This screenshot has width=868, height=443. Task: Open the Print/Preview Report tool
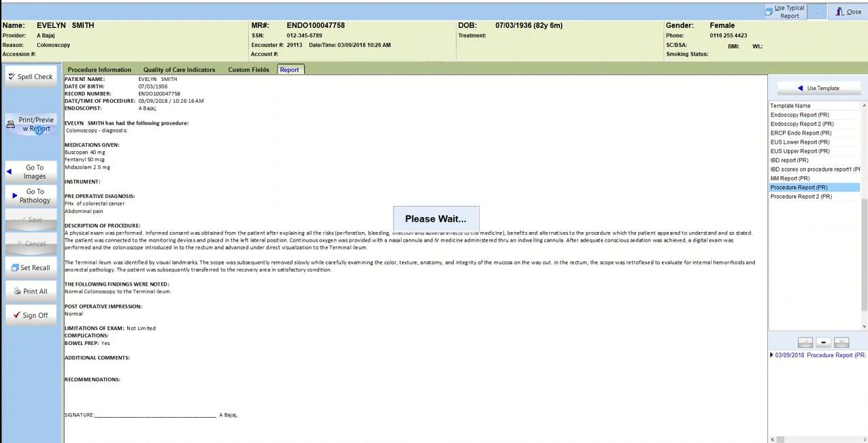point(31,124)
